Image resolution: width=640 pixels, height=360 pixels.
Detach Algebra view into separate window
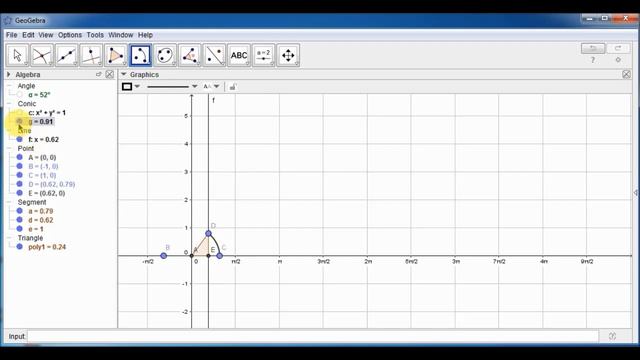(x=99, y=74)
